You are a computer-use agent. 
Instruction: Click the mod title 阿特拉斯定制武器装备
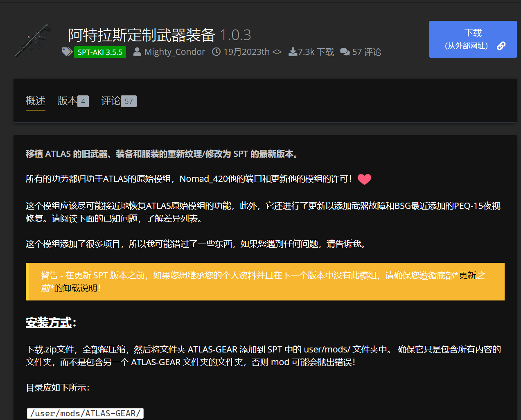click(141, 36)
